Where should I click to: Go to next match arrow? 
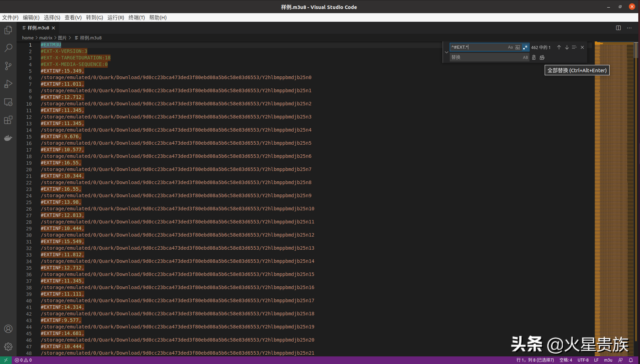coord(567,47)
